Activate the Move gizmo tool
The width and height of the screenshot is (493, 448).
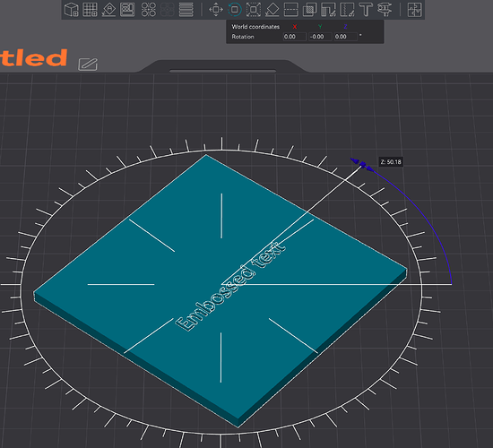click(x=216, y=10)
